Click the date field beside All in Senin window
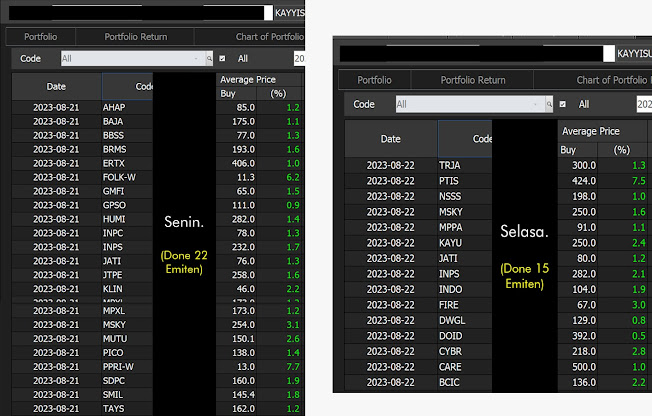The height and width of the screenshot is (416, 652). pyautogui.click(x=299, y=59)
